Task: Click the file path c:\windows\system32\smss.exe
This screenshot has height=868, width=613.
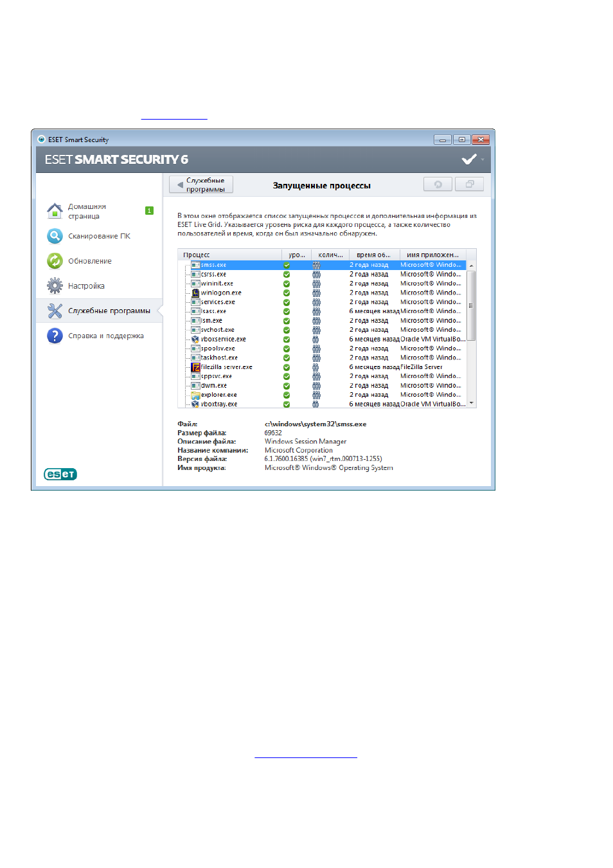Action: click(315, 424)
